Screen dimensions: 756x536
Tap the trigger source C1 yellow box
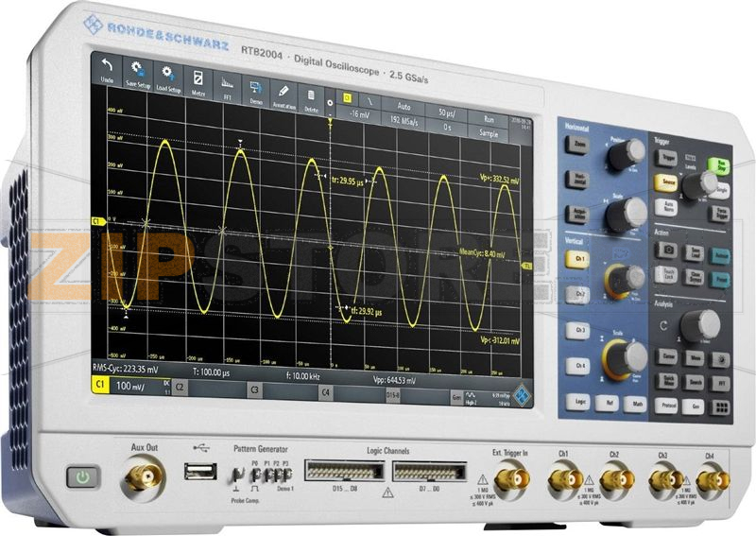pos(347,98)
